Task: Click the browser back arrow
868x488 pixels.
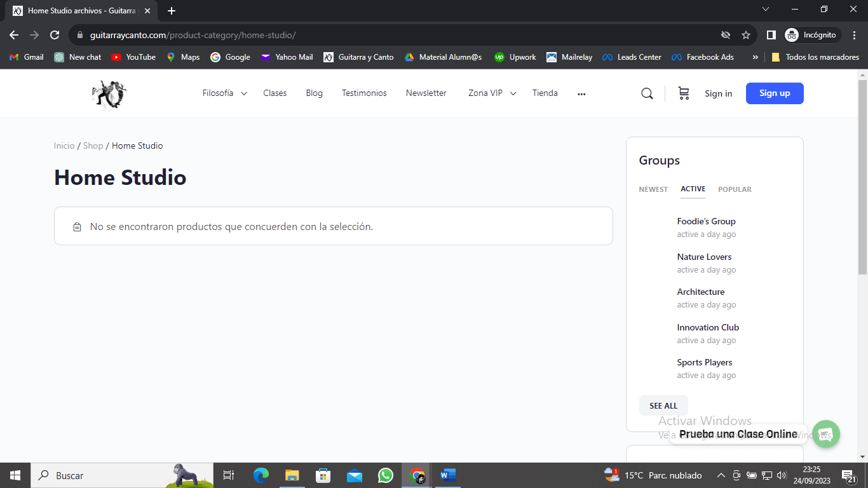Action: click(x=14, y=35)
